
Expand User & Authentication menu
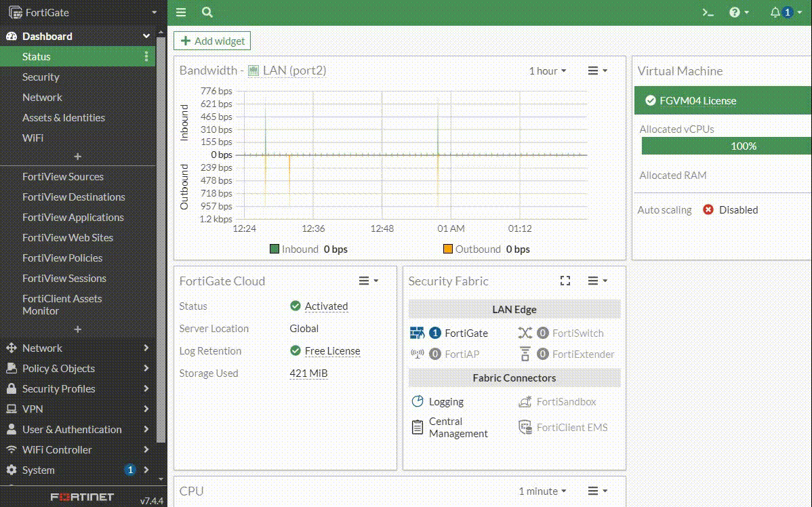click(78, 429)
